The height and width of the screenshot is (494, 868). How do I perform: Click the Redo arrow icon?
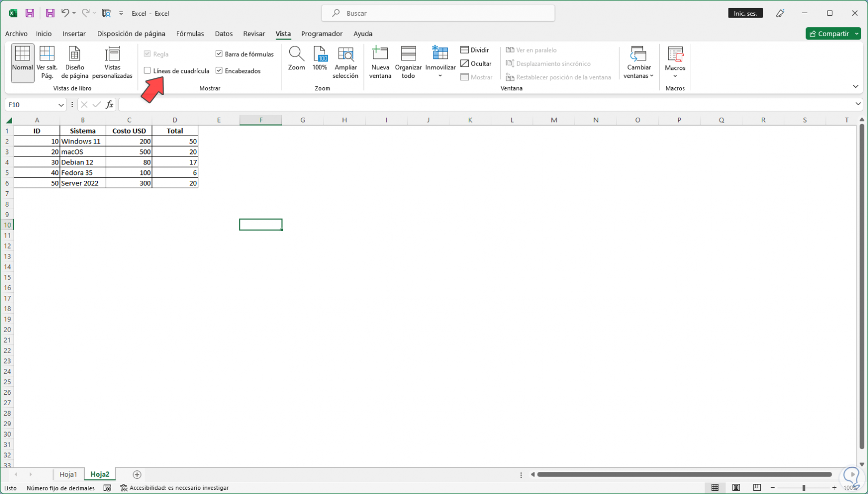point(85,13)
